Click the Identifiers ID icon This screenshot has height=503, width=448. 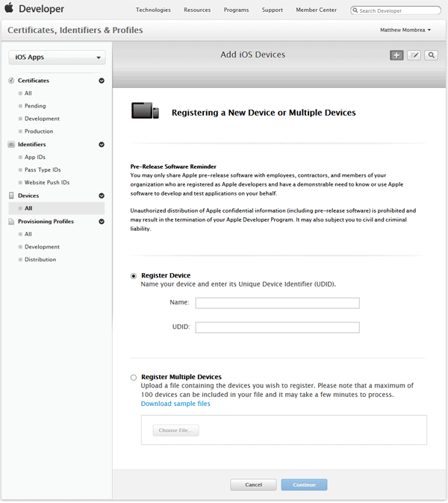click(11, 144)
